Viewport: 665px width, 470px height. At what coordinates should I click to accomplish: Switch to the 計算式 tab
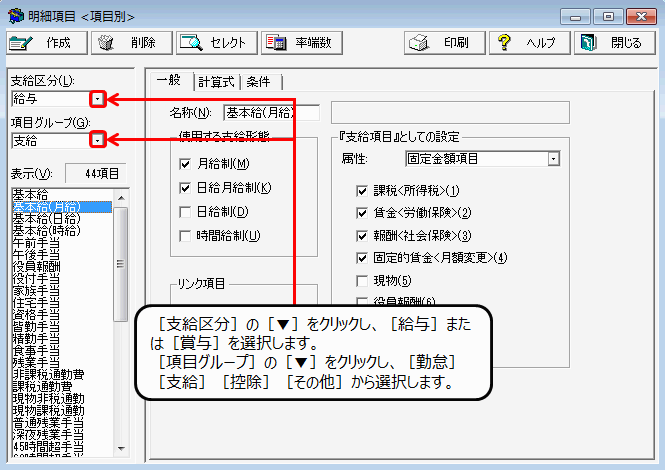216,82
